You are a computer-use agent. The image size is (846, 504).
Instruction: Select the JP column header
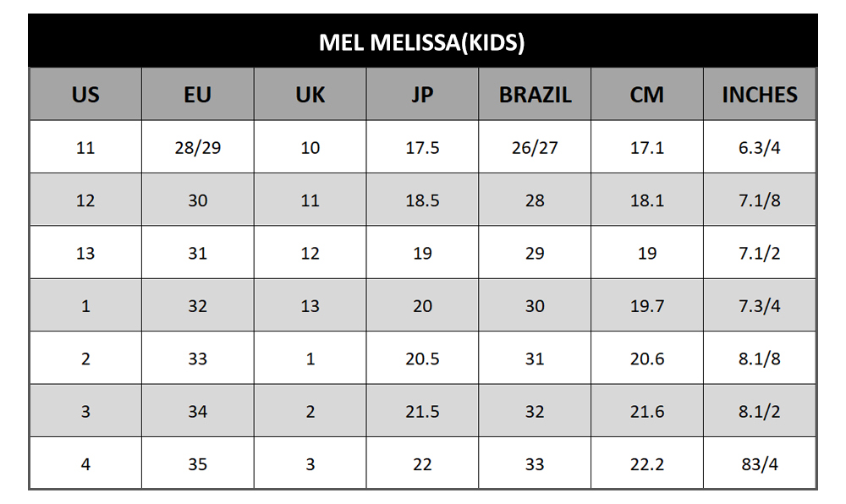pyautogui.click(x=422, y=95)
